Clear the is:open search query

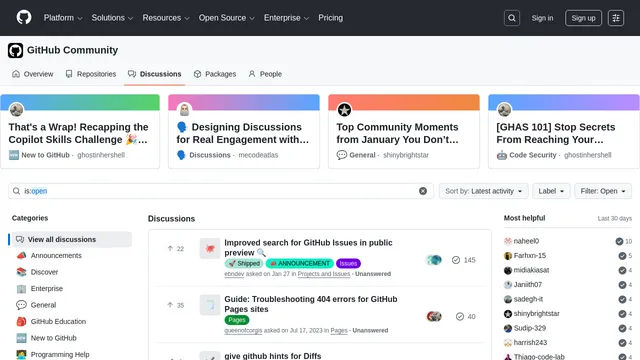pos(422,191)
